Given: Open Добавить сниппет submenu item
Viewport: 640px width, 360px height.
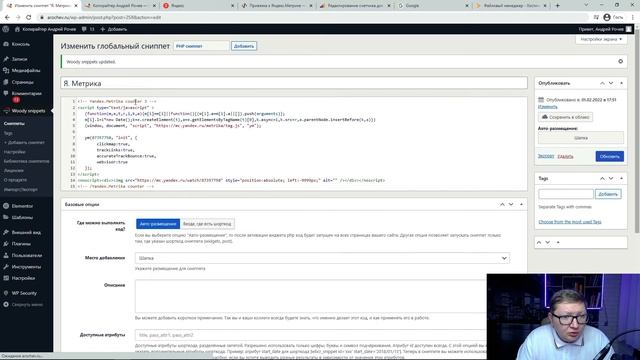Looking at the screenshot, I should point(24,142).
